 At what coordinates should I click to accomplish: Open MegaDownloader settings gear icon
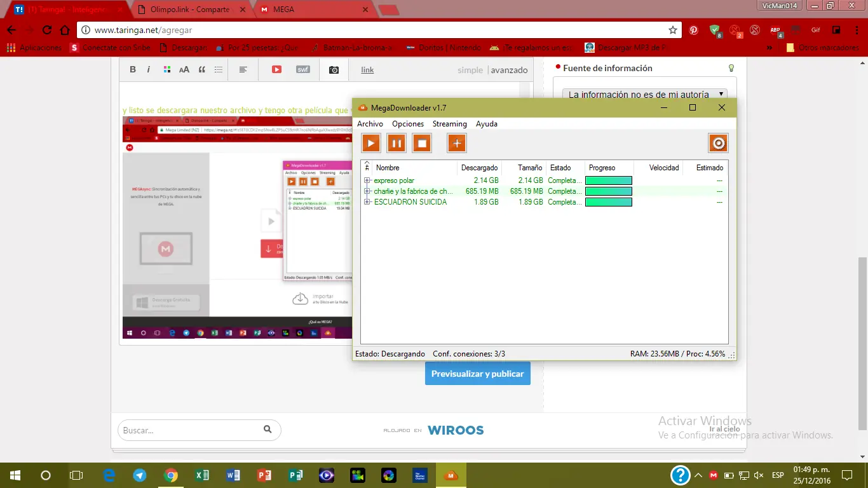point(719,143)
